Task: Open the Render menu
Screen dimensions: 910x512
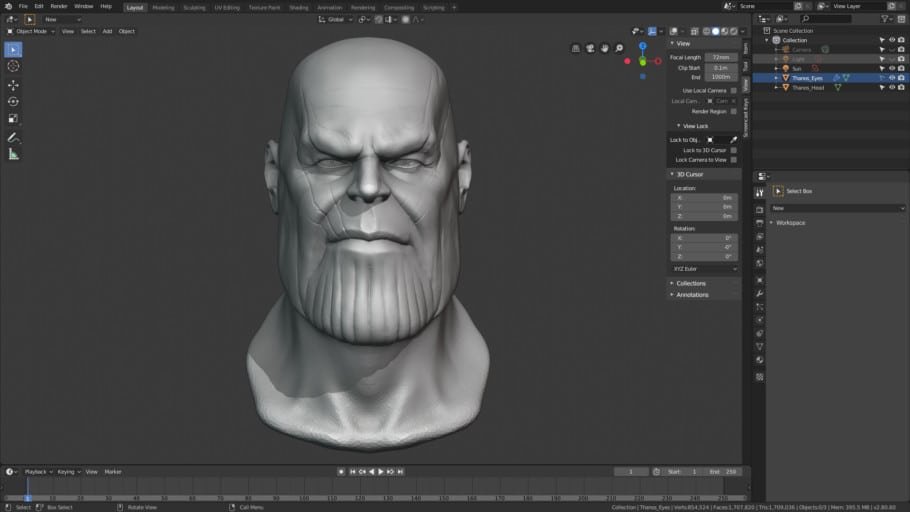Action: click(59, 6)
